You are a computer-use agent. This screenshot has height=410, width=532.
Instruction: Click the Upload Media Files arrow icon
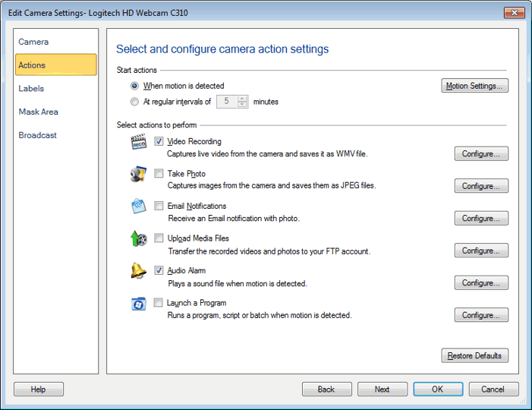point(139,238)
